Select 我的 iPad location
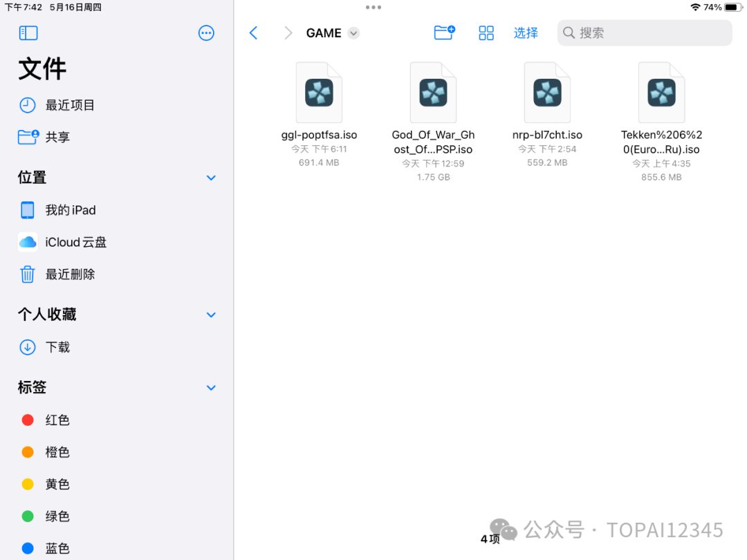 pyautogui.click(x=117, y=210)
